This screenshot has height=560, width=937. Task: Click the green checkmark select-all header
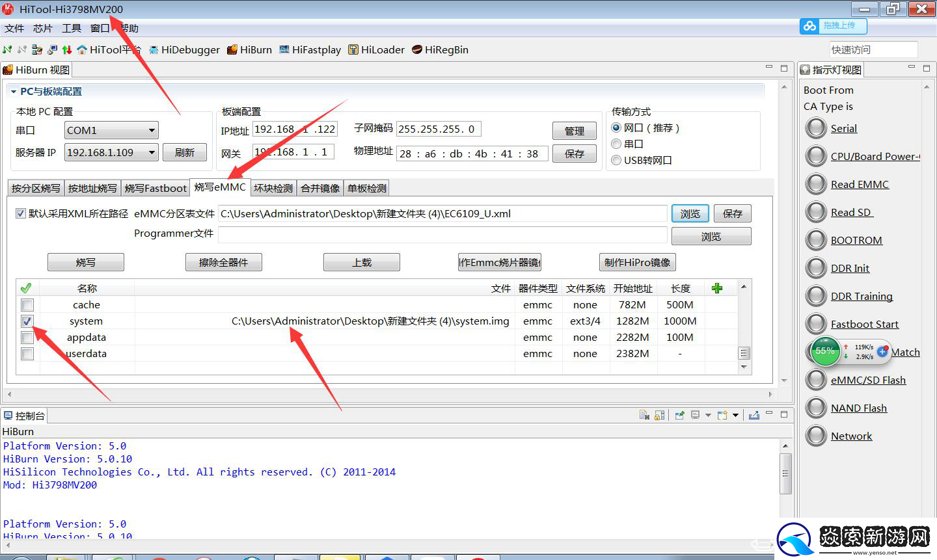[26, 288]
